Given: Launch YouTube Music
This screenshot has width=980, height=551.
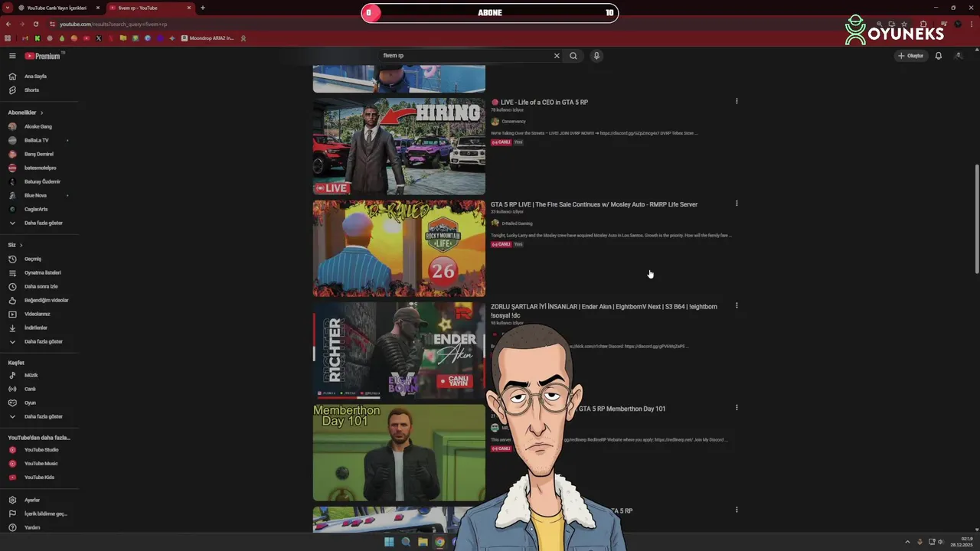Looking at the screenshot, I should [41, 464].
